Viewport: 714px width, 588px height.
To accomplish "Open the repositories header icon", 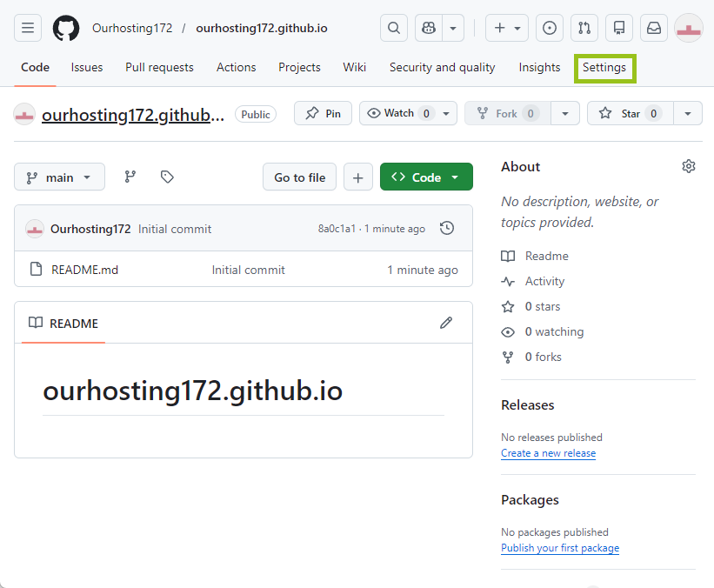I will click(x=619, y=28).
